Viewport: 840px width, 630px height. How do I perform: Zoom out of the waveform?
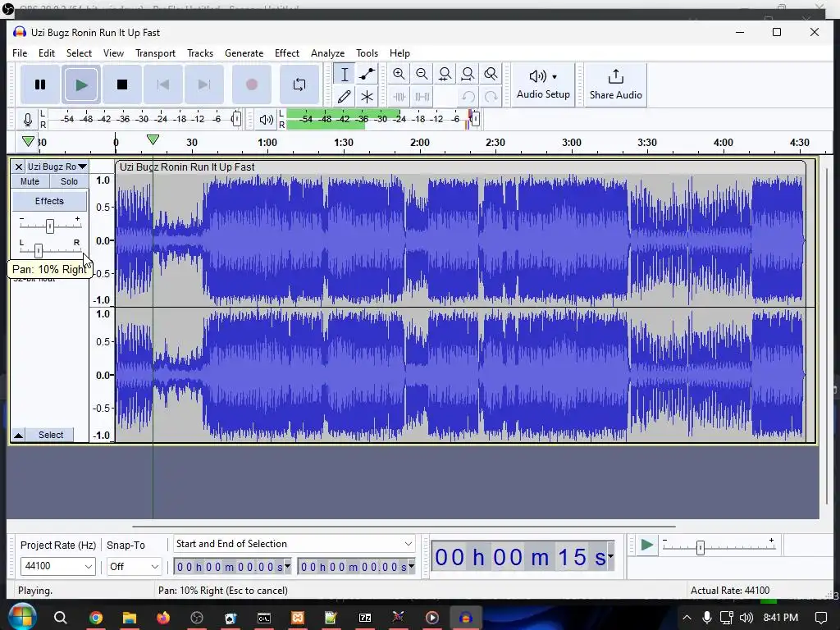(x=422, y=74)
